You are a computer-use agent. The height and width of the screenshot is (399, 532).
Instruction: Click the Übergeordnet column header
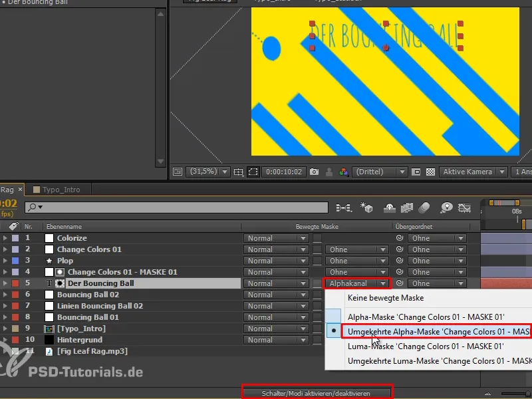pos(414,226)
